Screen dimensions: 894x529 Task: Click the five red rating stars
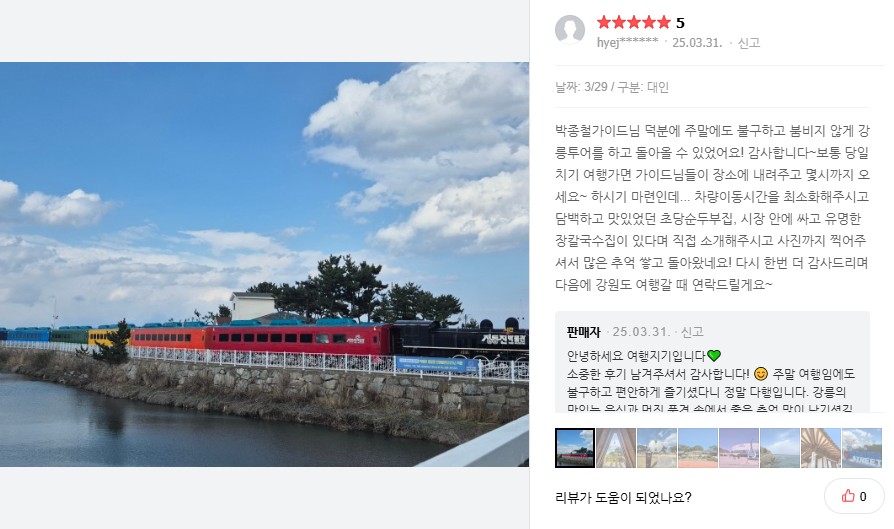[x=633, y=22]
